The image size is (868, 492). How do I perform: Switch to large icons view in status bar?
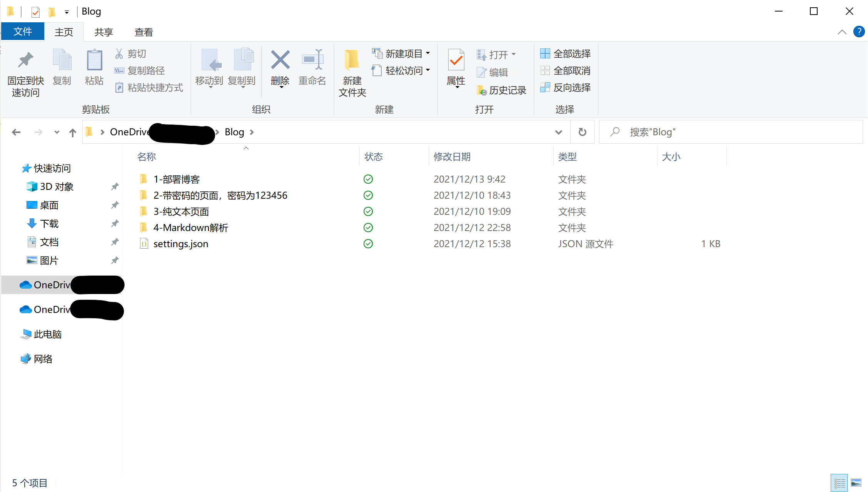coord(856,483)
